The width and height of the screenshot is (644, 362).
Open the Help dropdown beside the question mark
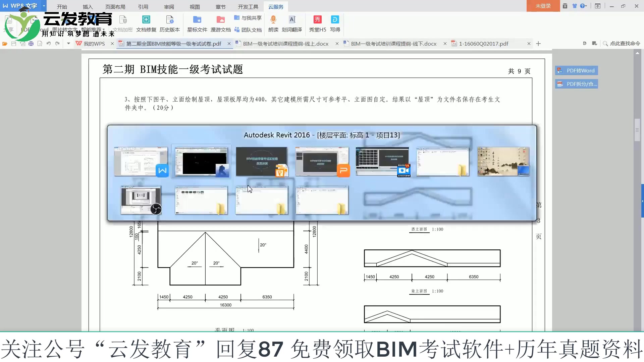[x=585, y=6]
